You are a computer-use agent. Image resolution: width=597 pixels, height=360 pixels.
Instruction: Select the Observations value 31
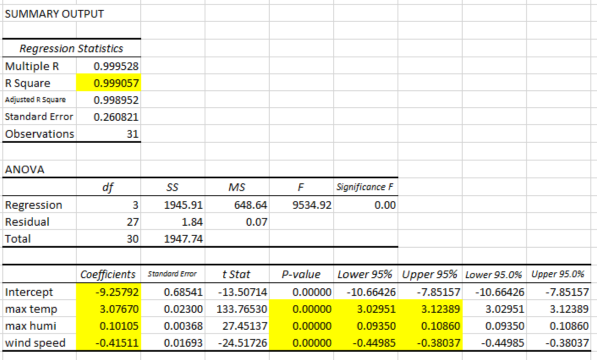pyautogui.click(x=132, y=134)
